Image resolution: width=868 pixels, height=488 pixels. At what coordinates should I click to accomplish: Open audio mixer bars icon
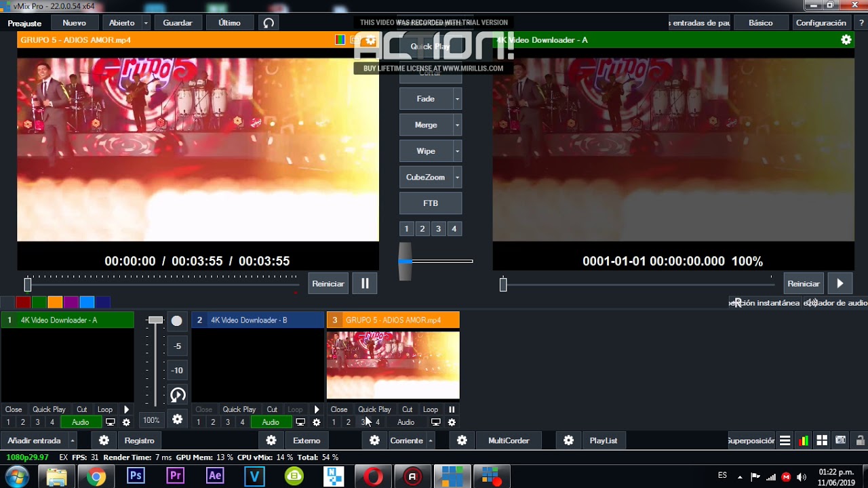click(x=804, y=441)
